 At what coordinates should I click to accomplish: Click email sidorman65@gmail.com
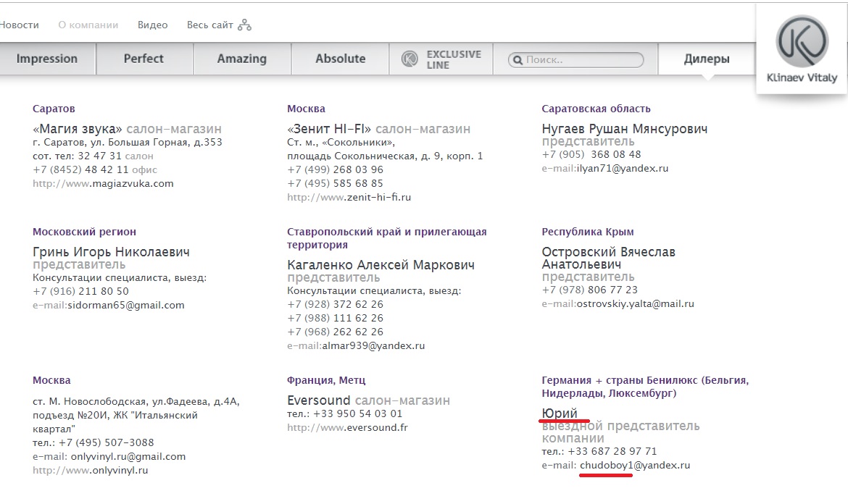(126, 306)
